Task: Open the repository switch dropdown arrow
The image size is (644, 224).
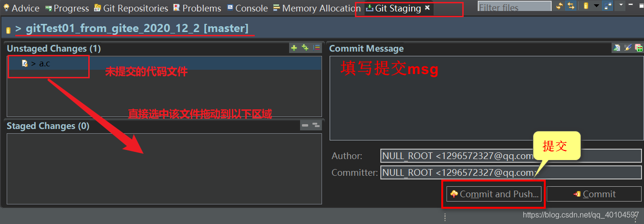Action: click(596, 6)
